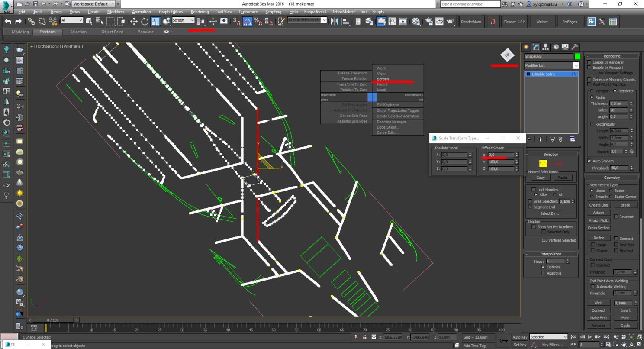Click the Mirror tool icon
This screenshot has height=349, width=644.
[x=335, y=21]
